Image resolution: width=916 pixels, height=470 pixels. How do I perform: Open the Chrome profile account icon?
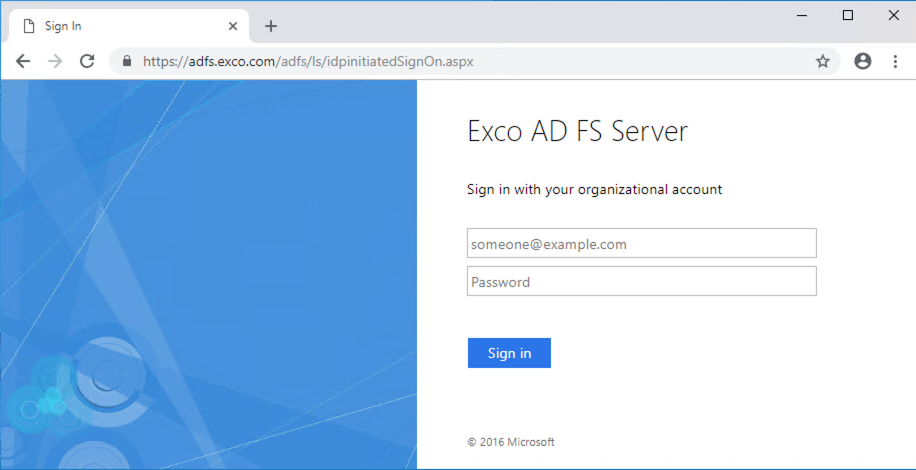(x=863, y=61)
